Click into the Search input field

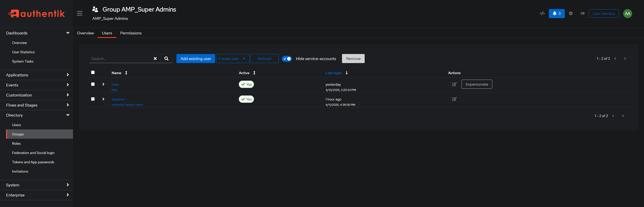tap(119, 59)
